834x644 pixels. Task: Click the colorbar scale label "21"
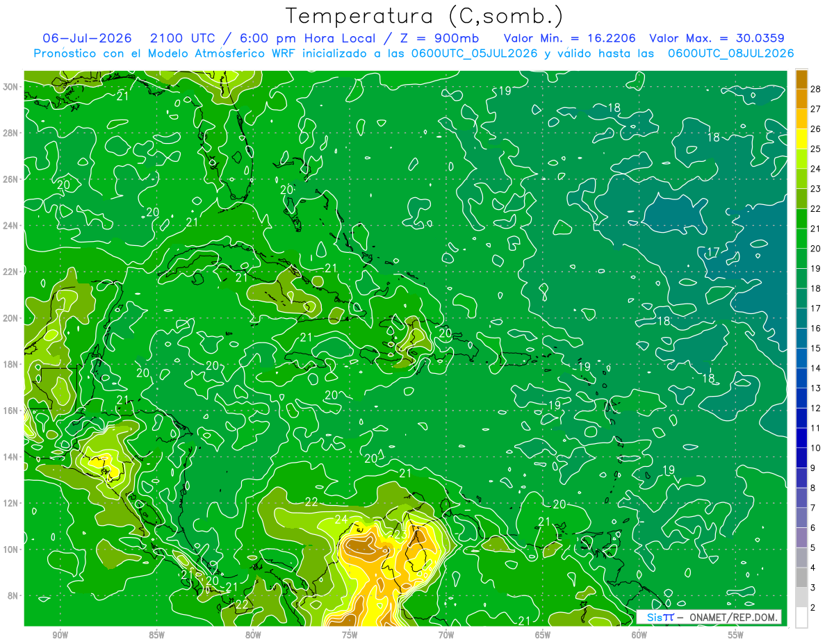(816, 229)
